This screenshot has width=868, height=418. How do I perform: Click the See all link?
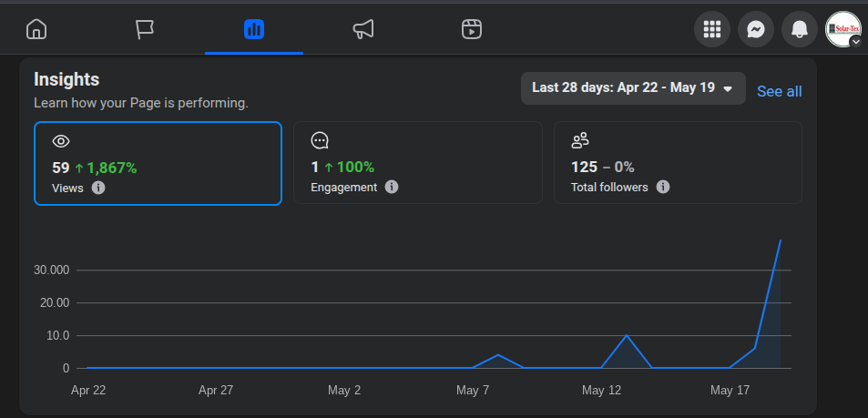point(779,91)
